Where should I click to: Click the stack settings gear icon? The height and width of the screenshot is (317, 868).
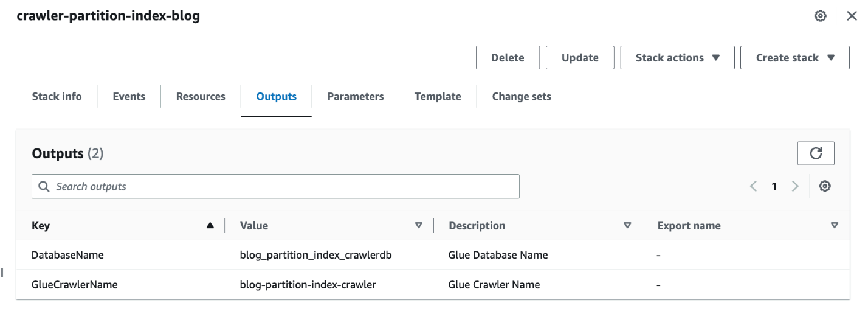(x=821, y=16)
